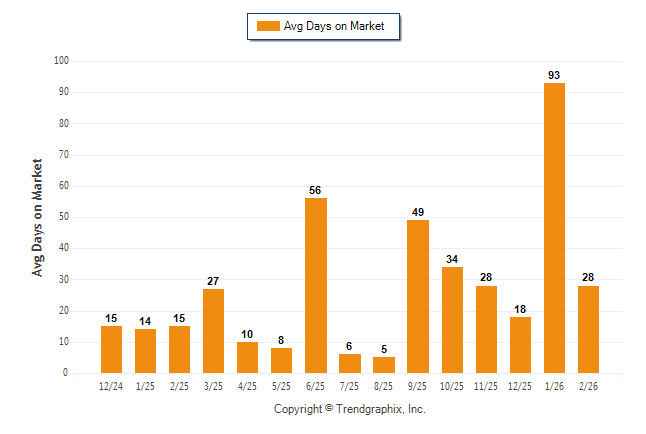Click the 6/25 bar showing 56
The image size is (646, 434).
[x=316, y=285]
